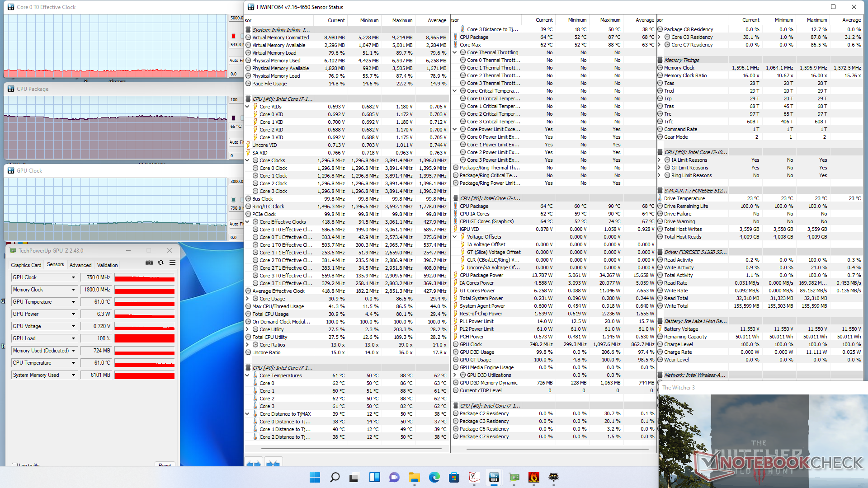Screen dimensions: 868x488
Task: Open the GPU Load sensor dropdown
Action: point(73,338)
